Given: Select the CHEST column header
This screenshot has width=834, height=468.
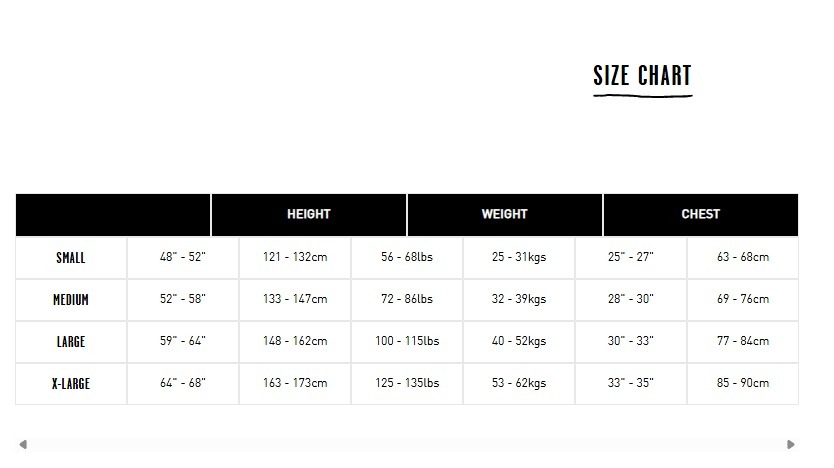Looking at the screenshot, I should pos(700,214).
